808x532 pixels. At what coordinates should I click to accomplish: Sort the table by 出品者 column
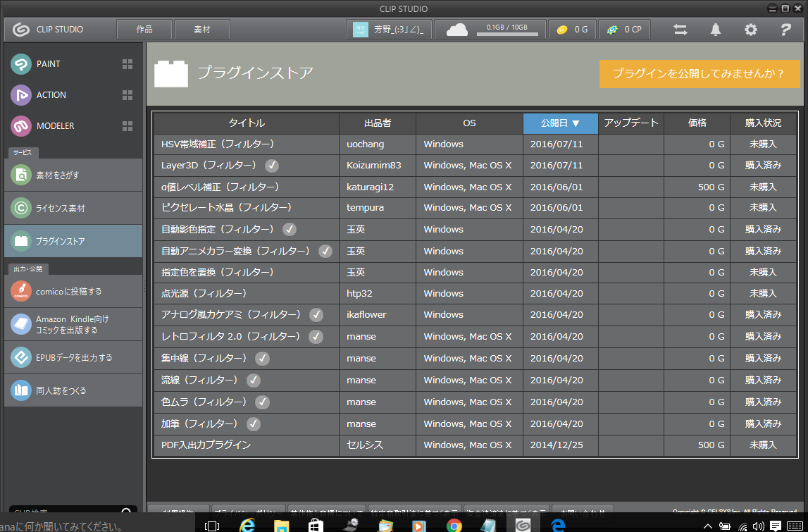pyautogui.click(x=378, y=123)
